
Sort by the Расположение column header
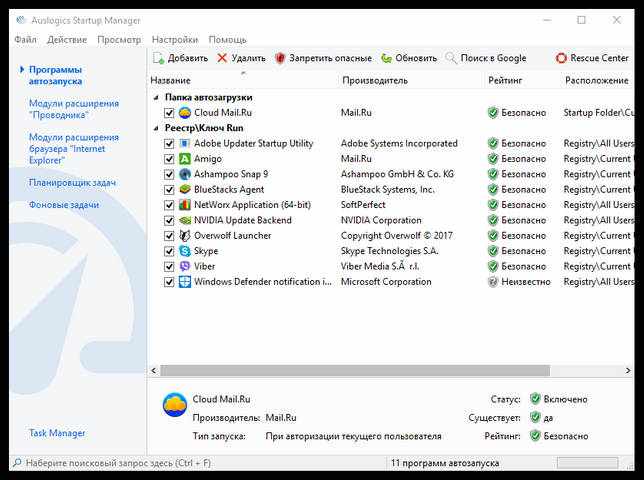(x=596, y=80)
